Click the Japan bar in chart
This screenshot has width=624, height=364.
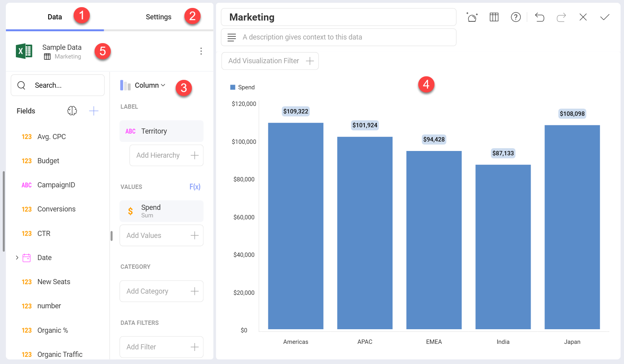click(572, 227)
